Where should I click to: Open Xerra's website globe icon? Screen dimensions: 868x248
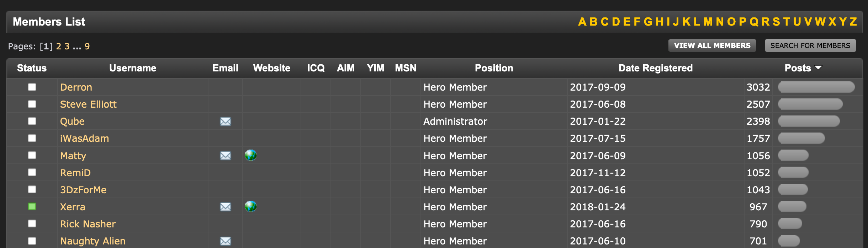(251, 206)
